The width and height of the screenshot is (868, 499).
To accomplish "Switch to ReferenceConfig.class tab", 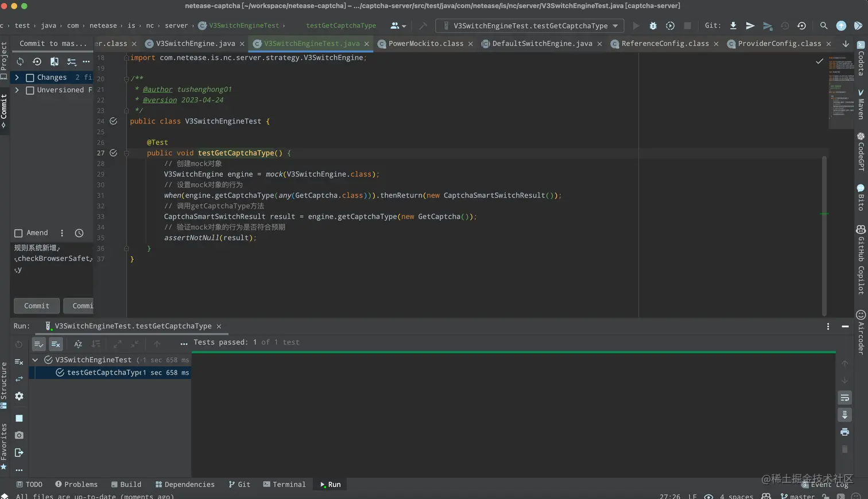I will pos(664,44).
